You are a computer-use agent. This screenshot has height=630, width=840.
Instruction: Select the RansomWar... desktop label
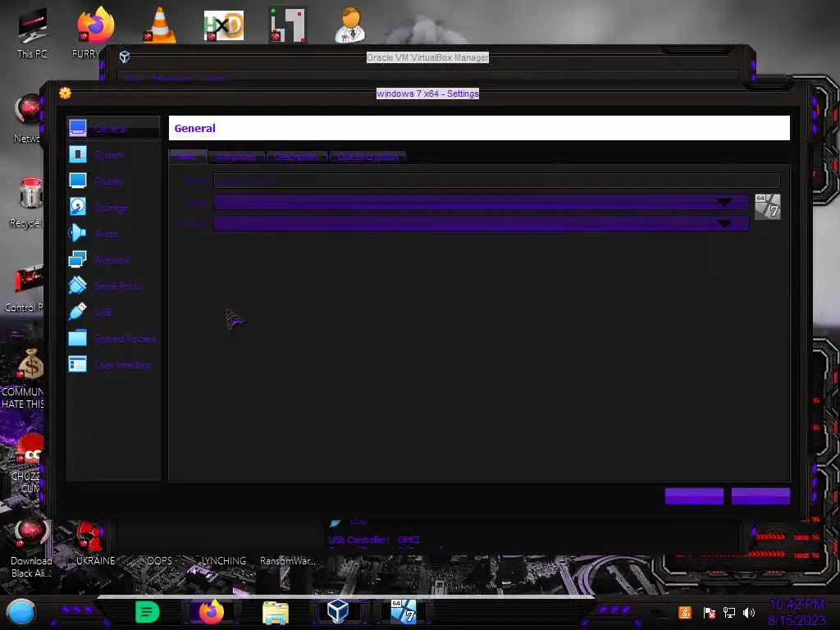point(288,560)
